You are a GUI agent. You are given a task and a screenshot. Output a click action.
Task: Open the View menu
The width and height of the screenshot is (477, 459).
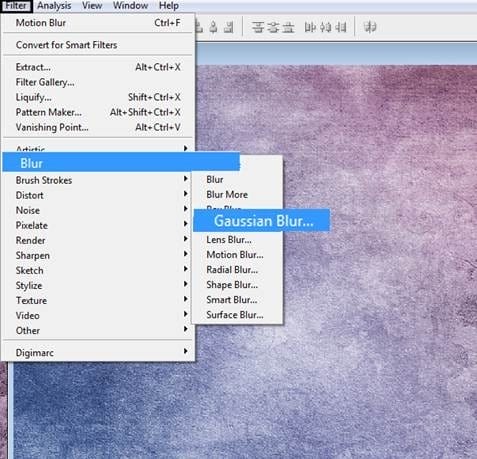(x=92, y=6)
